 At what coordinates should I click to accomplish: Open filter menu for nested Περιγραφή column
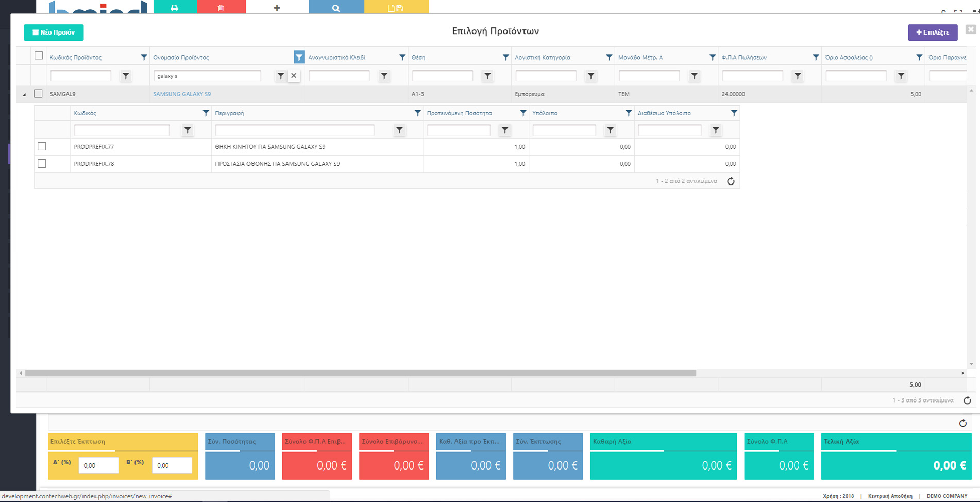coord(418,113)
